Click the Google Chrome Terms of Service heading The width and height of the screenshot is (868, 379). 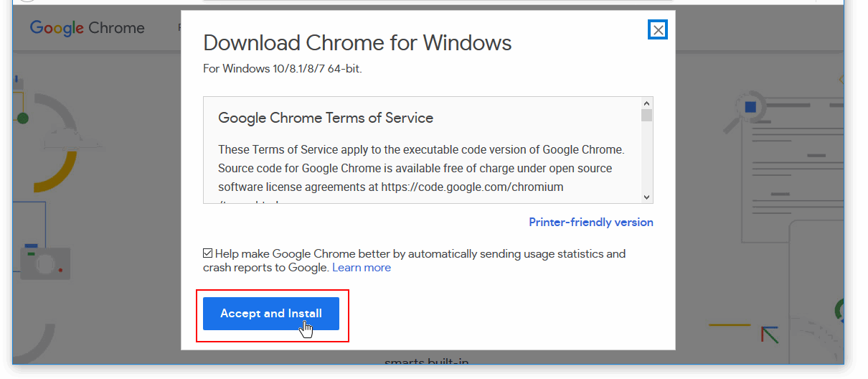tap(326, 118)
